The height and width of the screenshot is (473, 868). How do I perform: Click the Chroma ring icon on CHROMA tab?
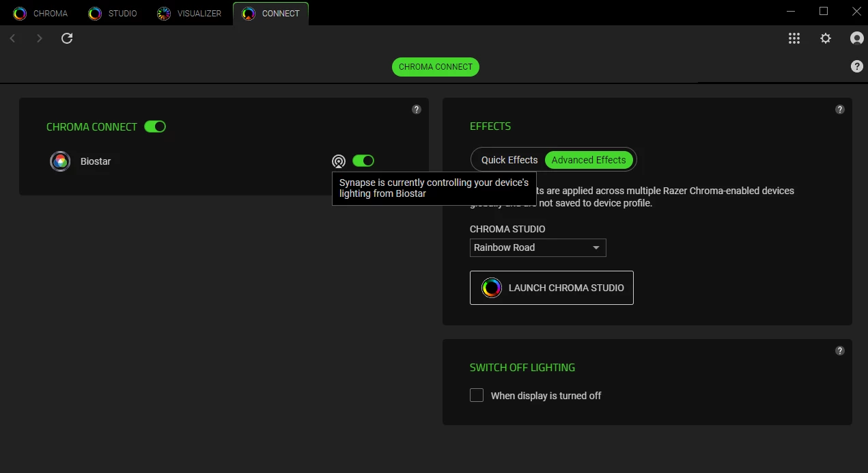[x=20, y=13]
